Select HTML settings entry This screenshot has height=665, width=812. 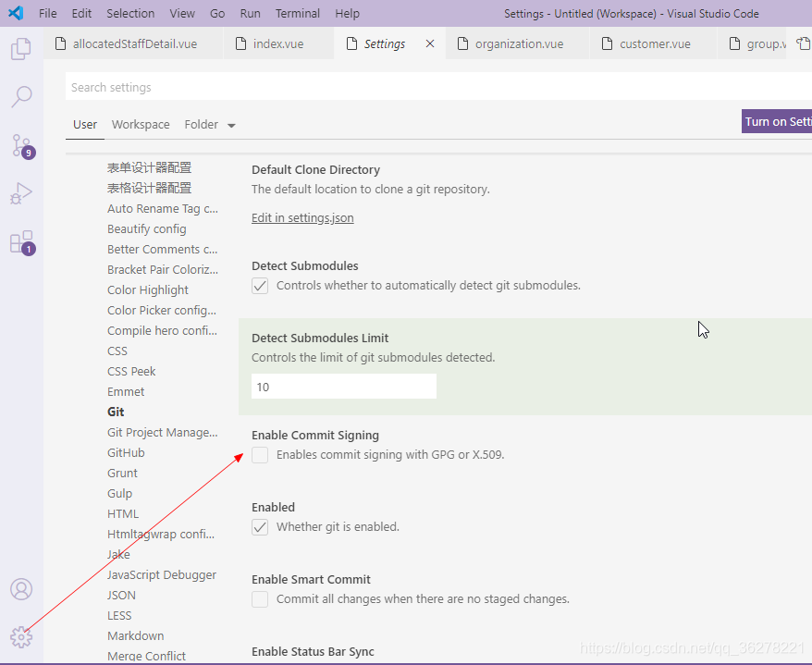(123, 513)
